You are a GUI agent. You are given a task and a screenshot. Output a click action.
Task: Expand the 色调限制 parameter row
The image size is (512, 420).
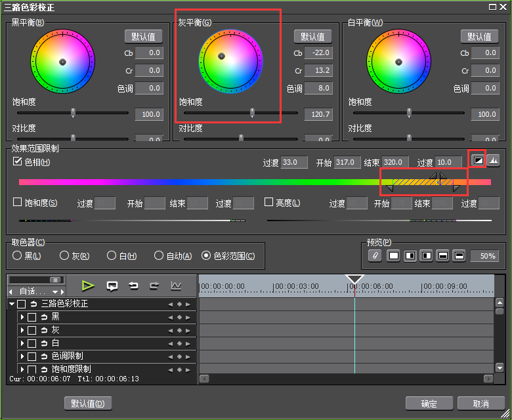pyautogui.click(x=22, y=356)
